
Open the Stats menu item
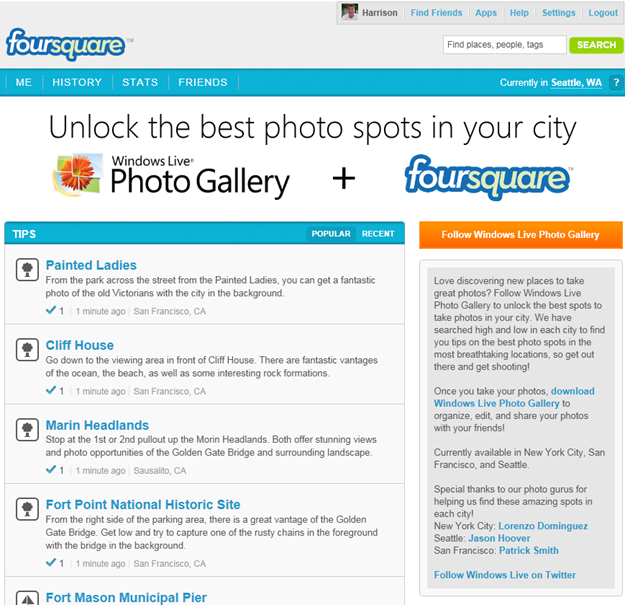point(140,82)
